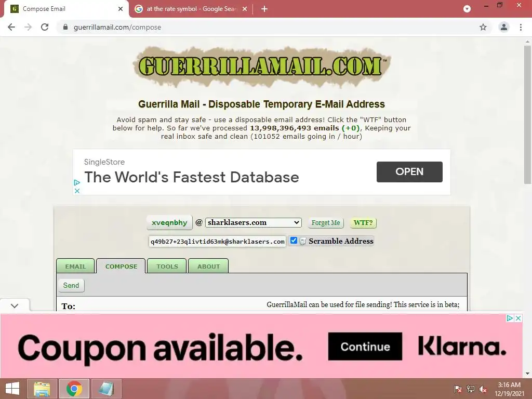Close the Google Search tab
Image resolution: width=532 pixels, height=399 pixels.
pyautogui.click(x=245, y=9)
